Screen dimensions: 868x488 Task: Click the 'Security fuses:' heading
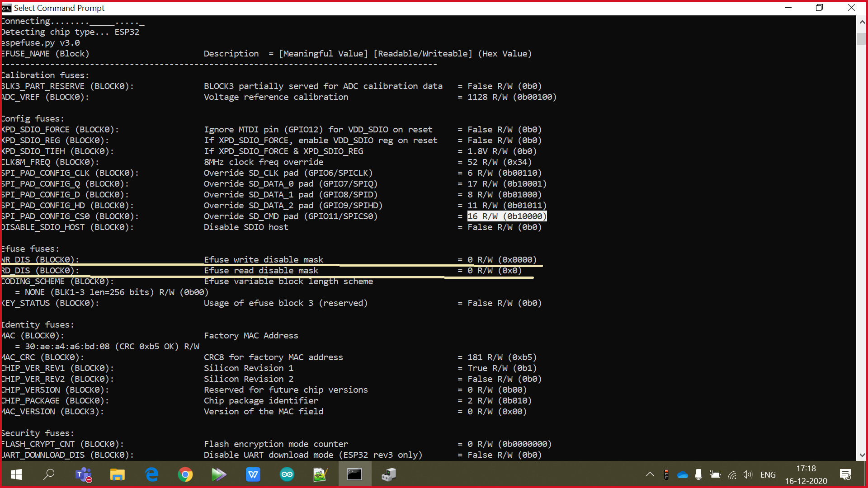point(38,433)
